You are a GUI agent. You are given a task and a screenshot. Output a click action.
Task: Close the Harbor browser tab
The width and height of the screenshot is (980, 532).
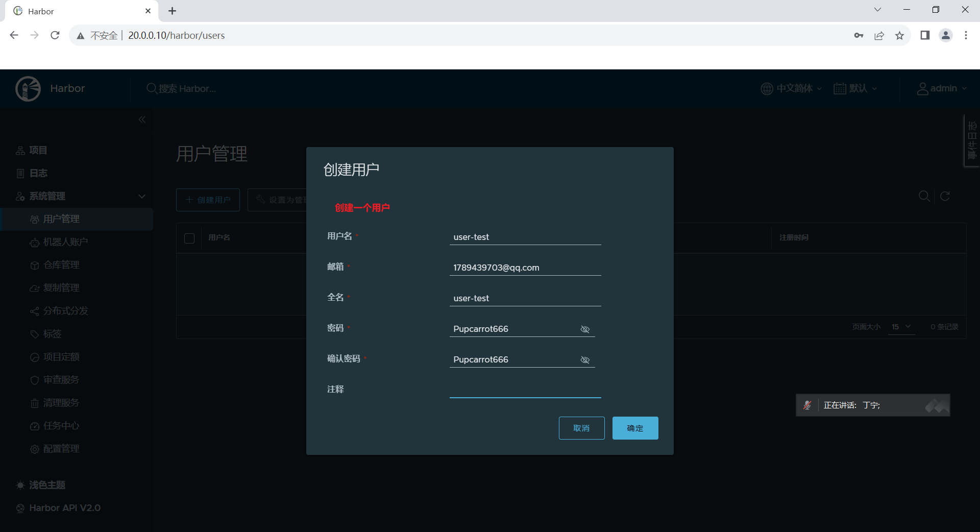coord(148,11)
